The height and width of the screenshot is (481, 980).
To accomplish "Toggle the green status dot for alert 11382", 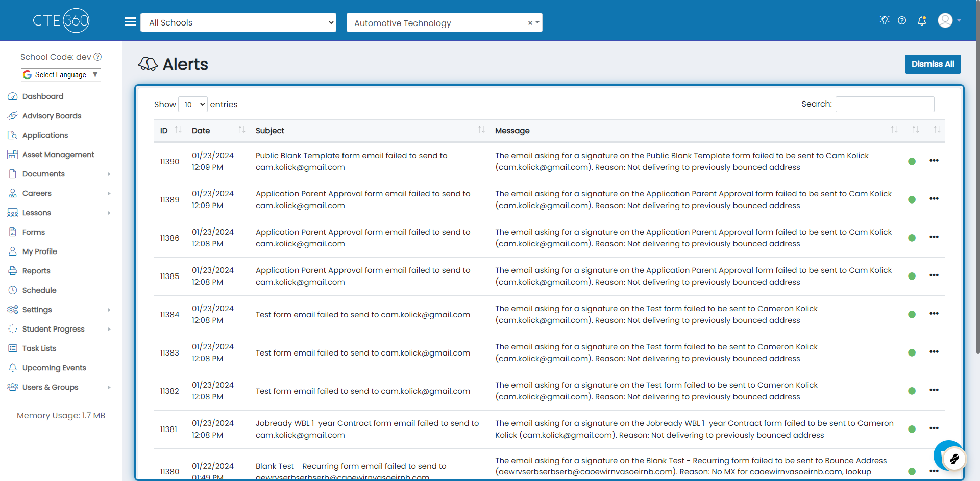I will coord(912,391).
